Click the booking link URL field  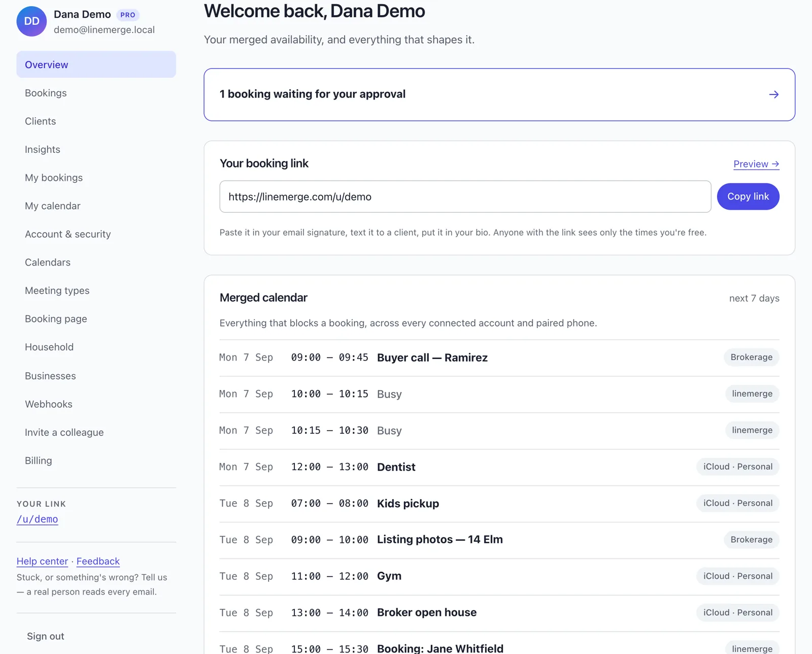pos(465,197)
